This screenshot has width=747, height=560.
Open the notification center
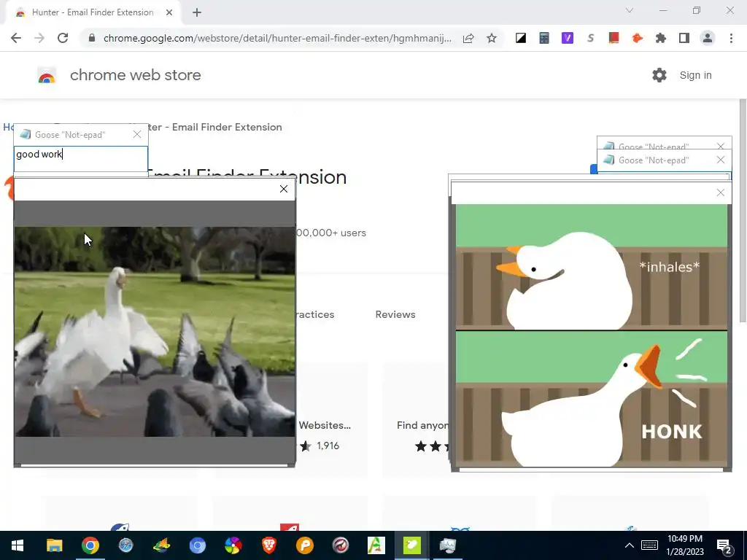click(724, 545)
